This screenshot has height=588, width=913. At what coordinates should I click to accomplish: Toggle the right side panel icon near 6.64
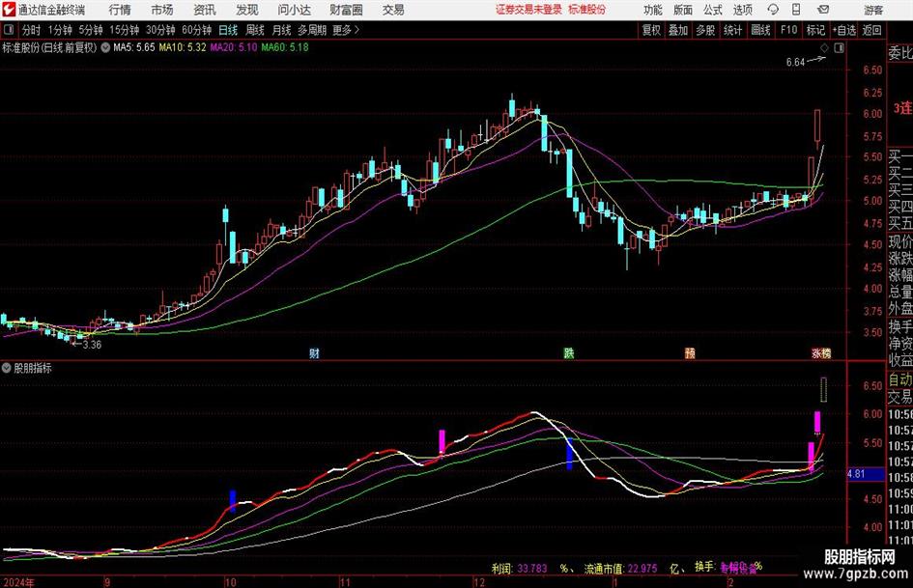839,47
